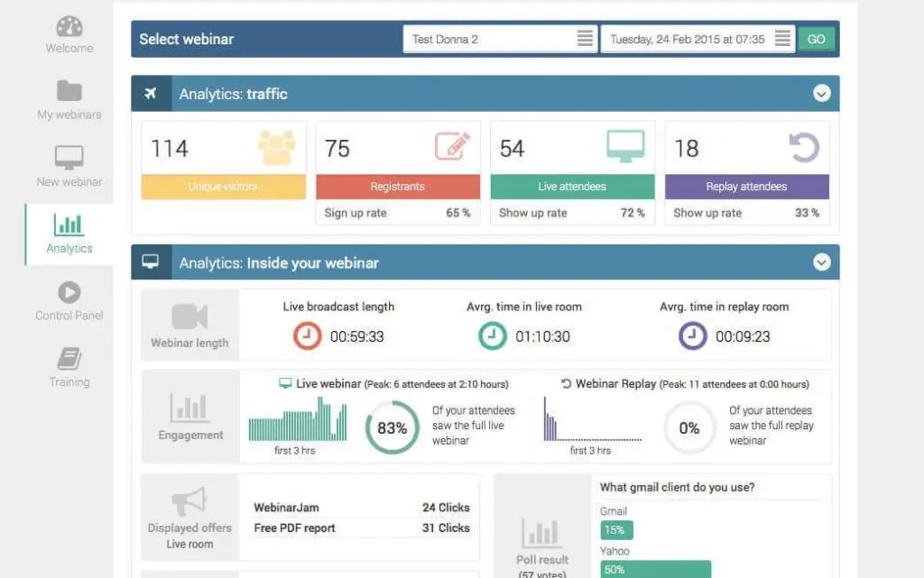Click the Engagement bar chart icon
Viewport: 924px width, 578px height.
[189, 408]
